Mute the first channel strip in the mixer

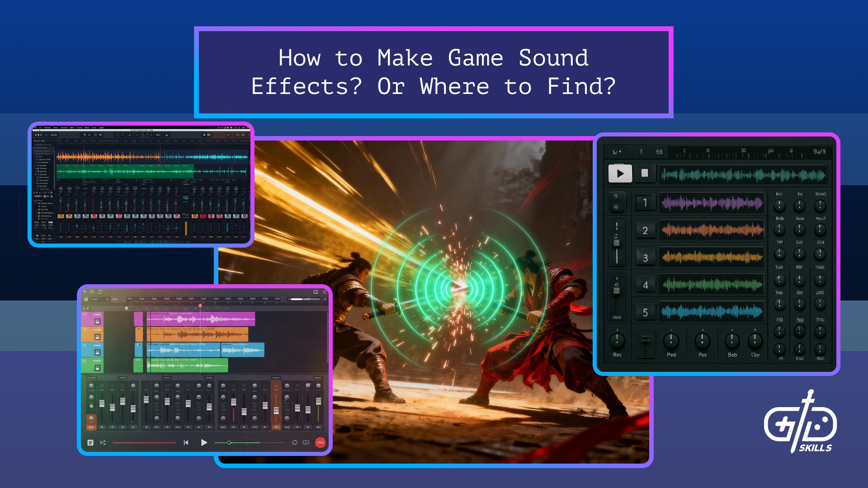pos(91,427)
